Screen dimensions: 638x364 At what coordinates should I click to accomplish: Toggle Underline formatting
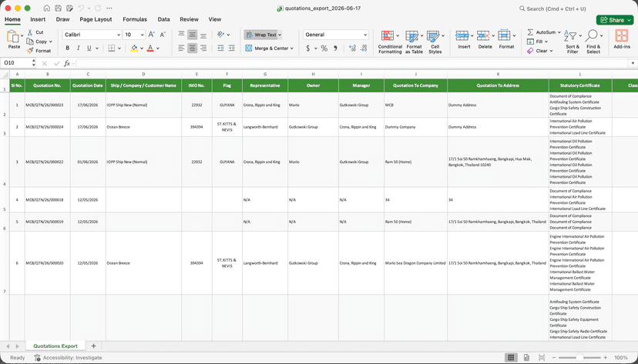pyautogui.click(x=89, y=48)
